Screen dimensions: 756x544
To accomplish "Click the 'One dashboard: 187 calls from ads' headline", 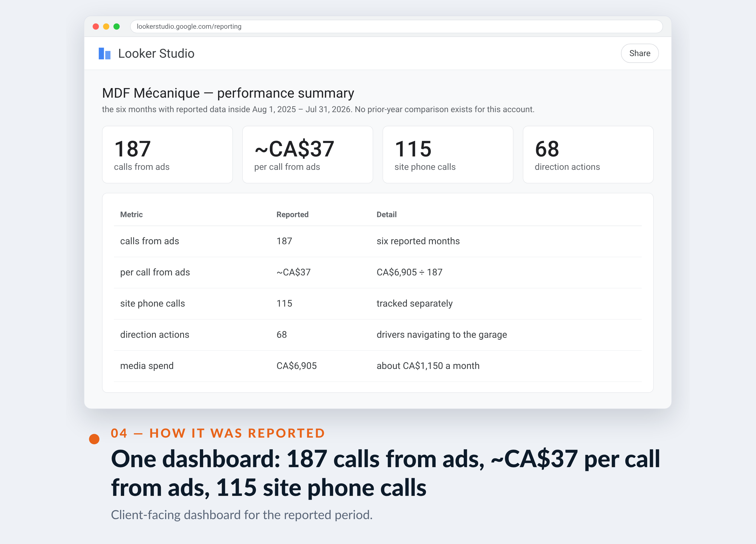I will (x=385, y=473).
